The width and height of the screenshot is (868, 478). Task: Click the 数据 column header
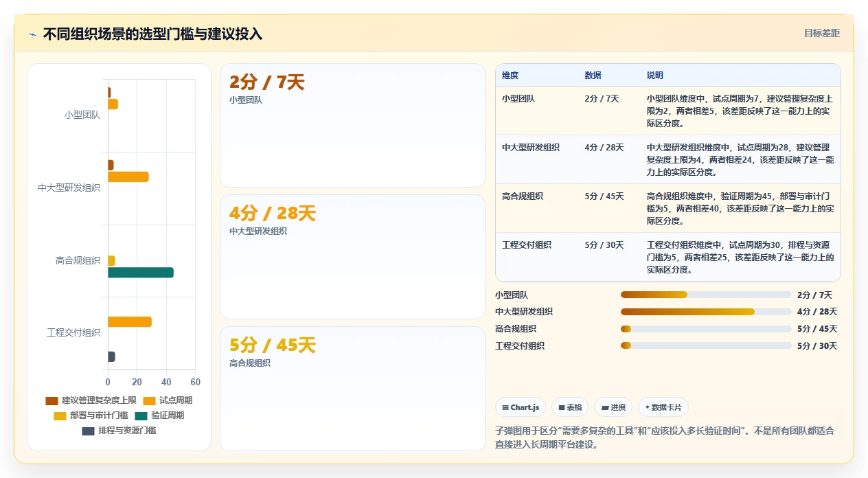tap(593, 75)
